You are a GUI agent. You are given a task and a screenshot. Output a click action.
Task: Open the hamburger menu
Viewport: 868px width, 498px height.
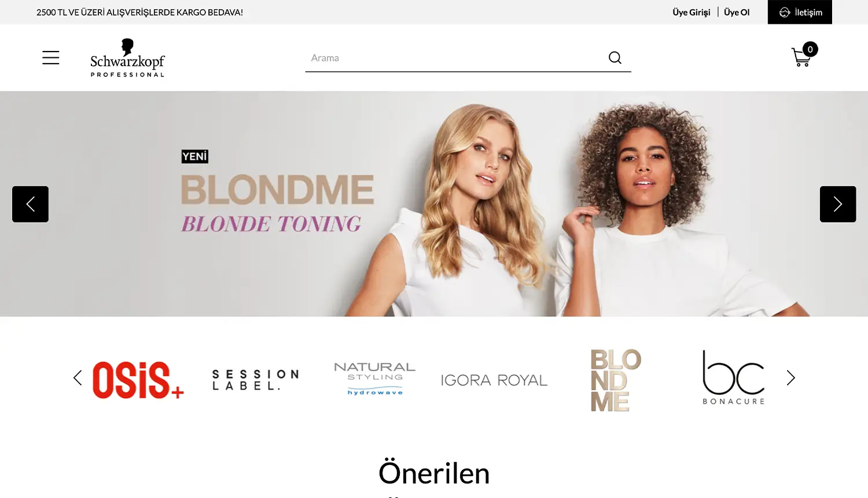51,58
